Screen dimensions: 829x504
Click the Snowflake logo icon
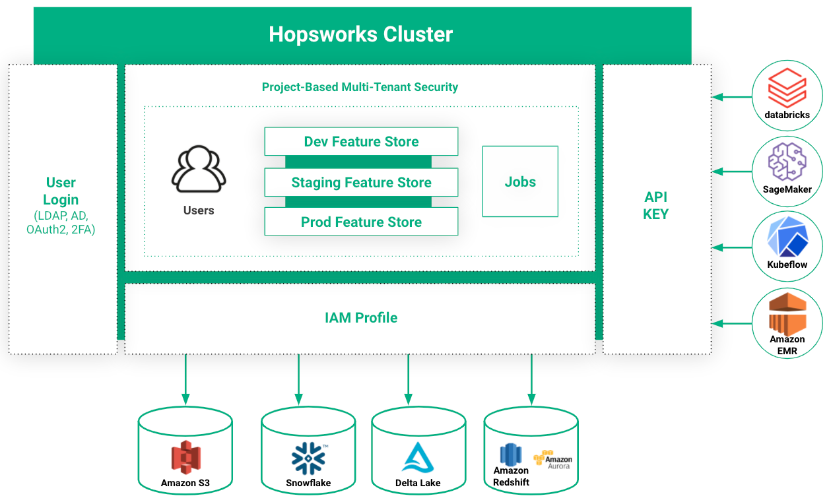pos(308,458)
